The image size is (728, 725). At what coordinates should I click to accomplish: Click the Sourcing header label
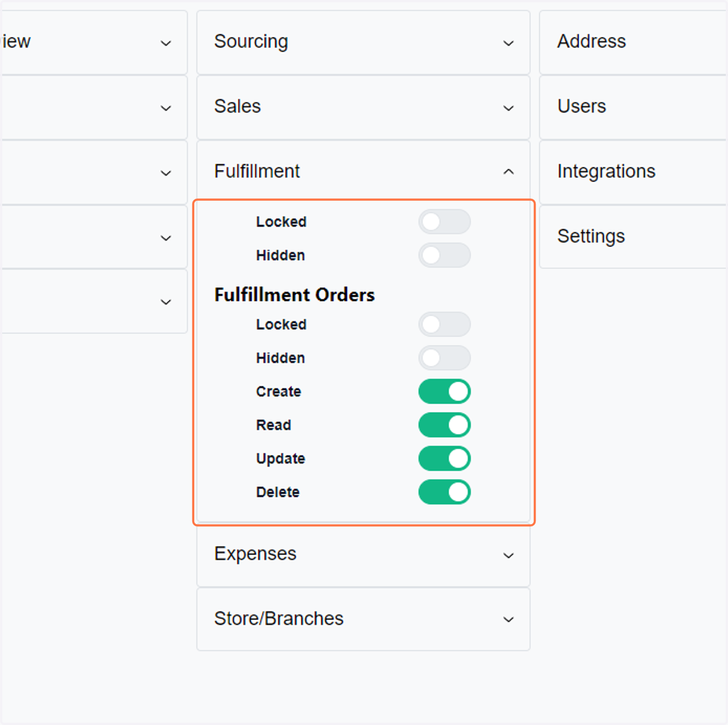[x=251, y=41]
